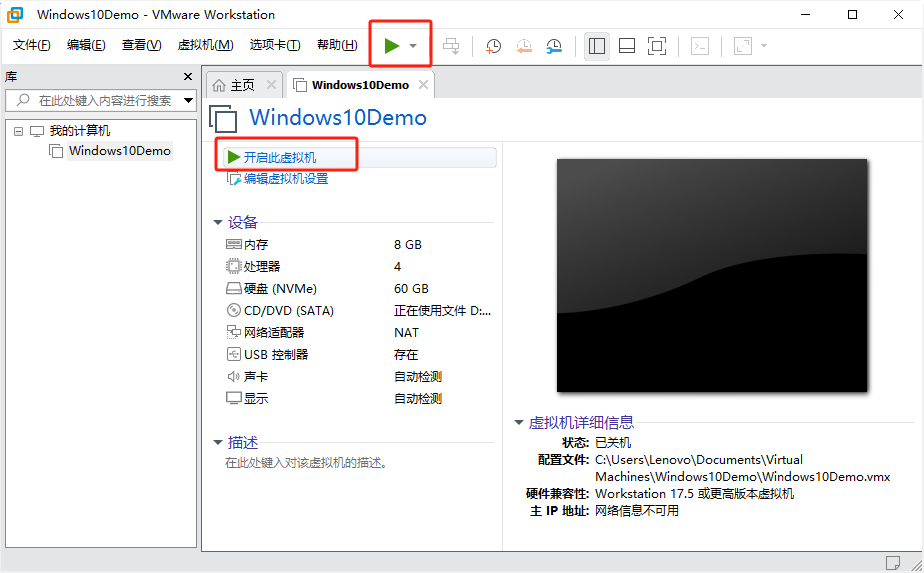Click 编辑虚拟机设置 link

[285, 179]
